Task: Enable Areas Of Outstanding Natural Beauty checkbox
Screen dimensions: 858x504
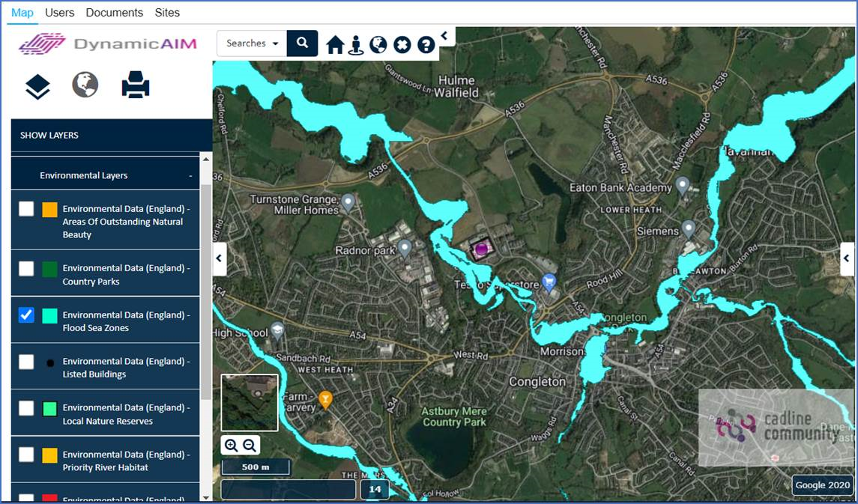Action: [26, 209]
